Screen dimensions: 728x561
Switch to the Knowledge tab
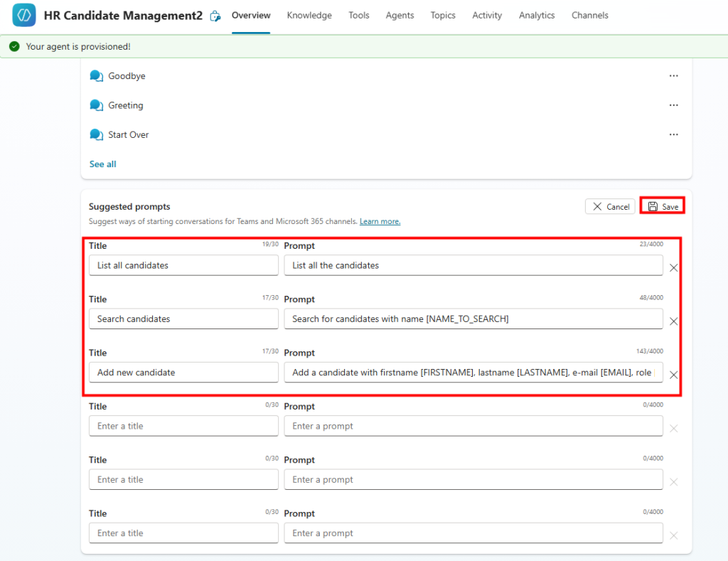tap(309, 16)
